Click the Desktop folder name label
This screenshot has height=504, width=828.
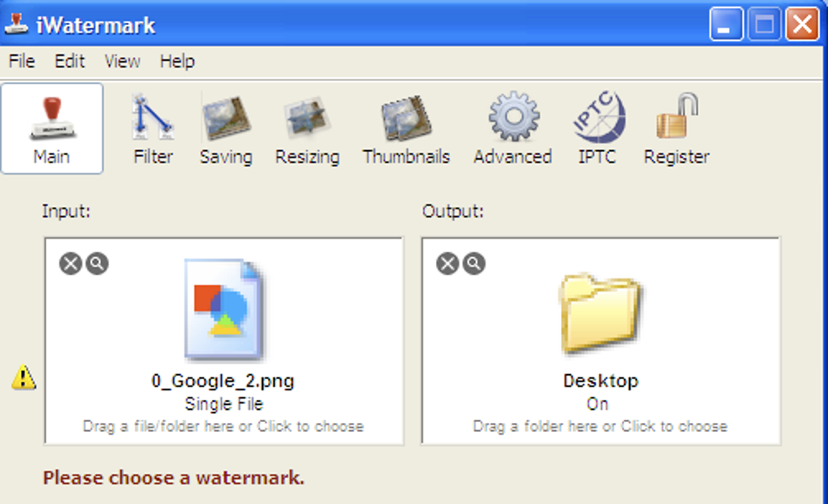601,381
